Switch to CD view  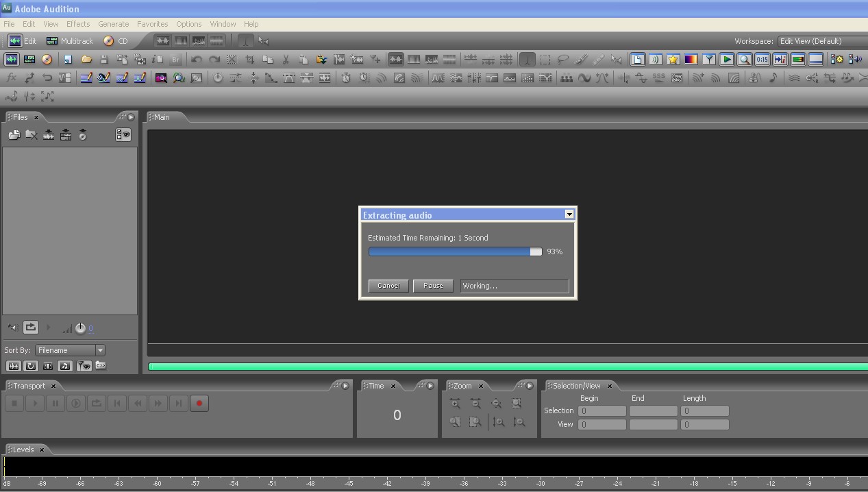116,41
